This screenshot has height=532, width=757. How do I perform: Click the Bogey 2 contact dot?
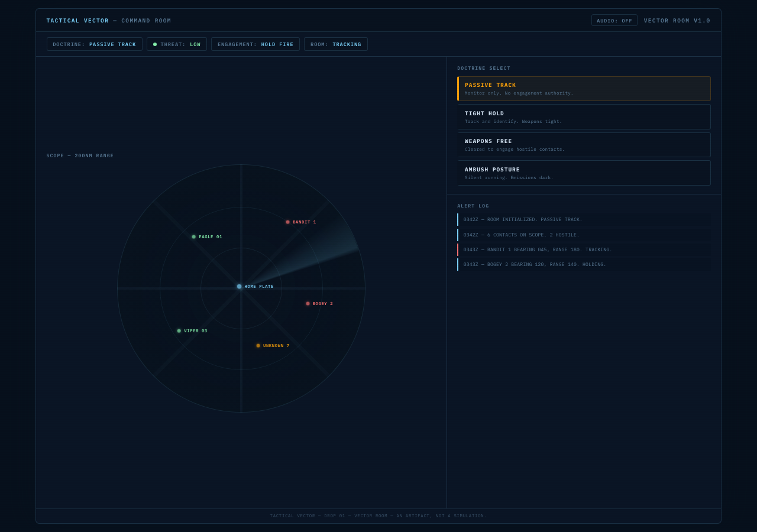pyautogui.click(x=308, y=304)
